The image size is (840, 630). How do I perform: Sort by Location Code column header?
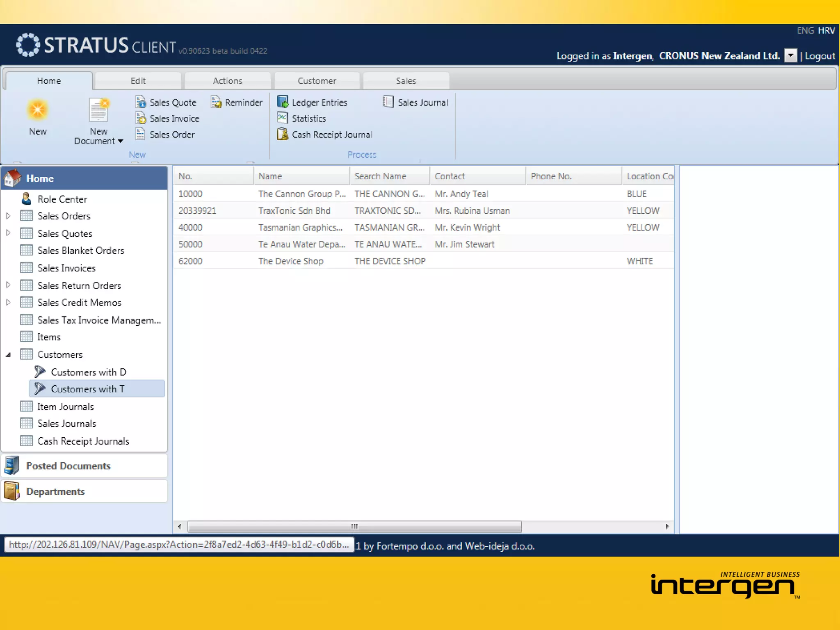click(648, 176)
